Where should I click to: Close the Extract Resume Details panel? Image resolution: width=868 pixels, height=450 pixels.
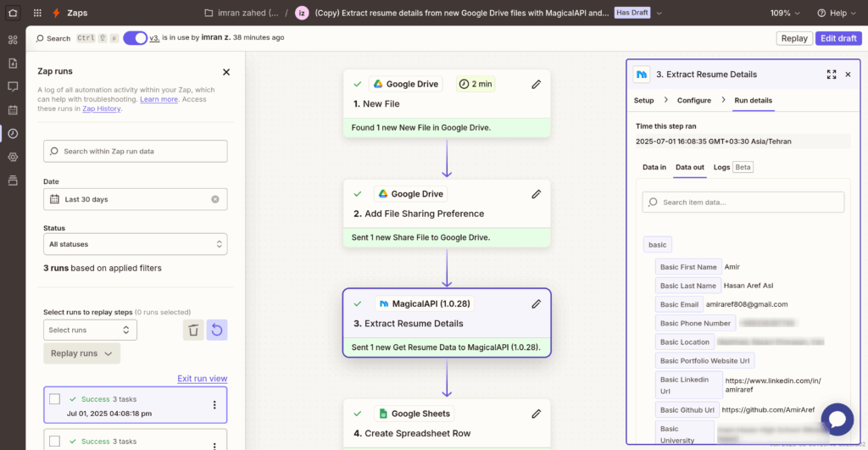(848, 75)
